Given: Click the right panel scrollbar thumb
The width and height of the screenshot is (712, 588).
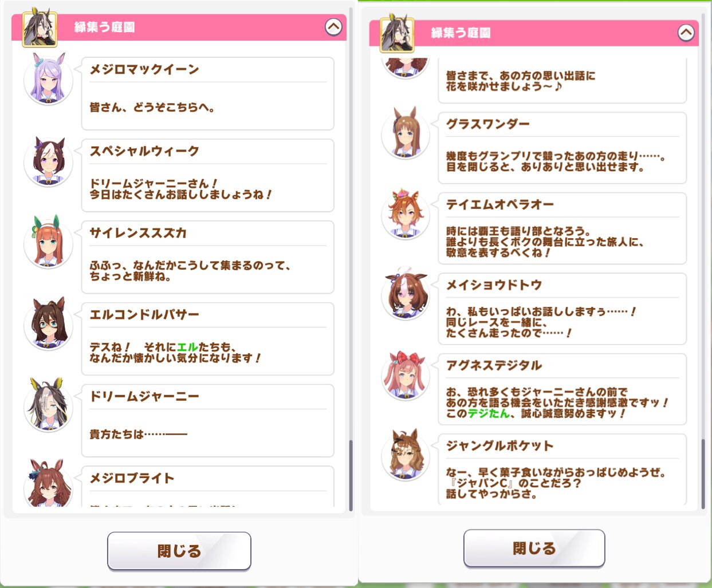Looking at the screenshot, I should pos(703,474).
